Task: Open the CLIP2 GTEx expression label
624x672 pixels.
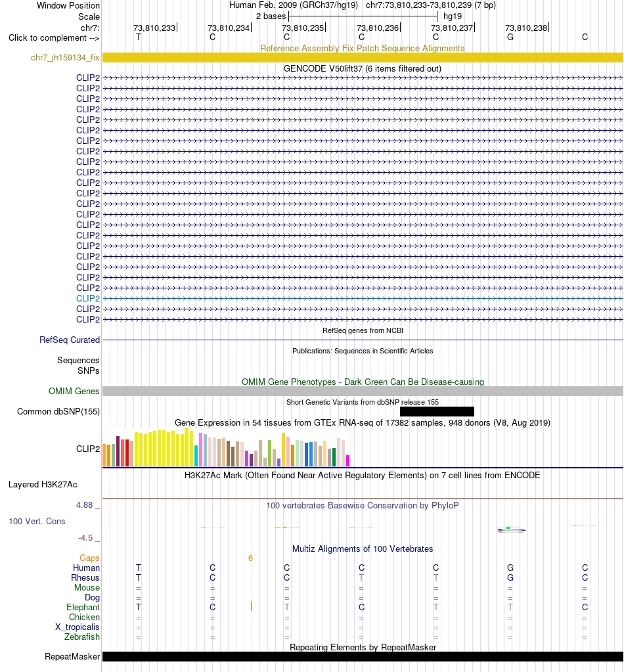Action: 88,449
